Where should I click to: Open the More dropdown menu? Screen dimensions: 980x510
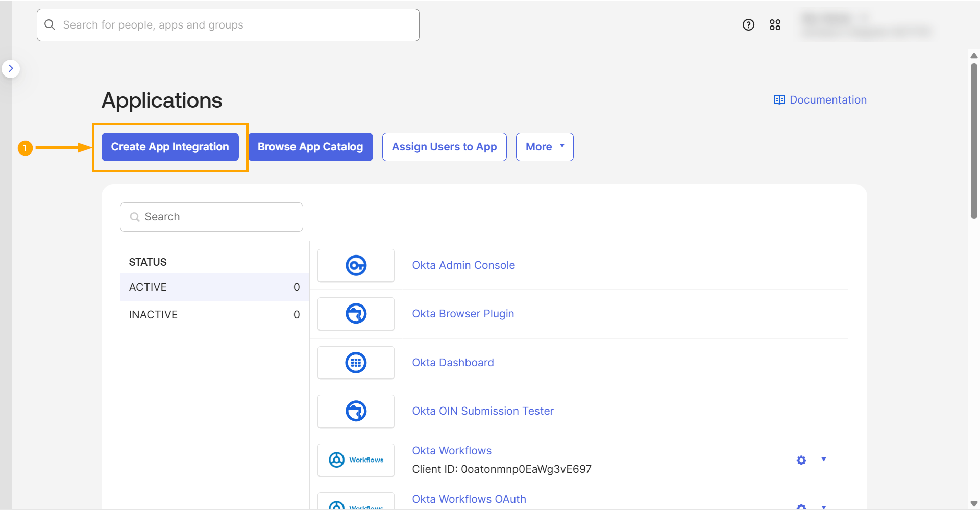pos(545,147)
